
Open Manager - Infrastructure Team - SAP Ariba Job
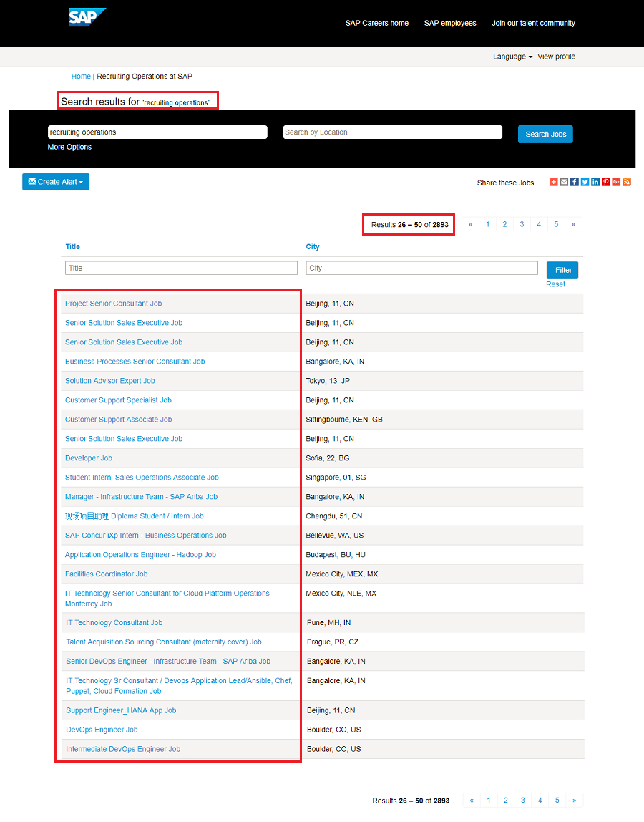[142, 497]
